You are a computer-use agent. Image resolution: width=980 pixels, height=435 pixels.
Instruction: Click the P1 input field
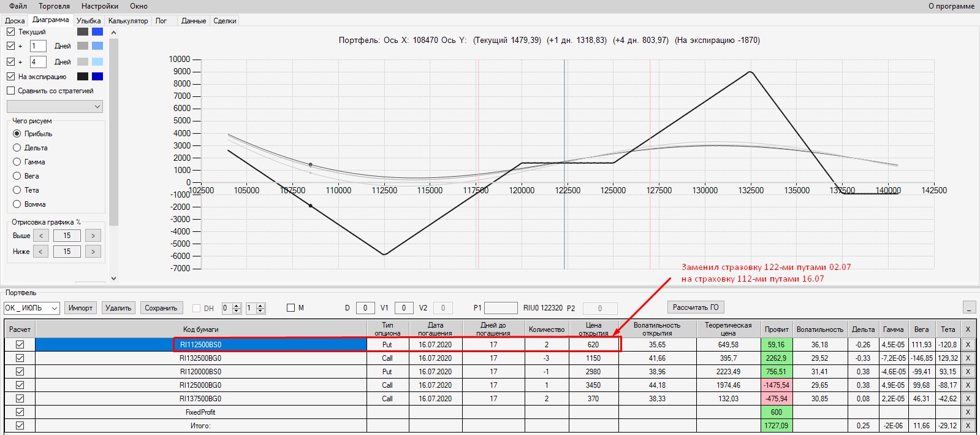click(x=501, y=308)
